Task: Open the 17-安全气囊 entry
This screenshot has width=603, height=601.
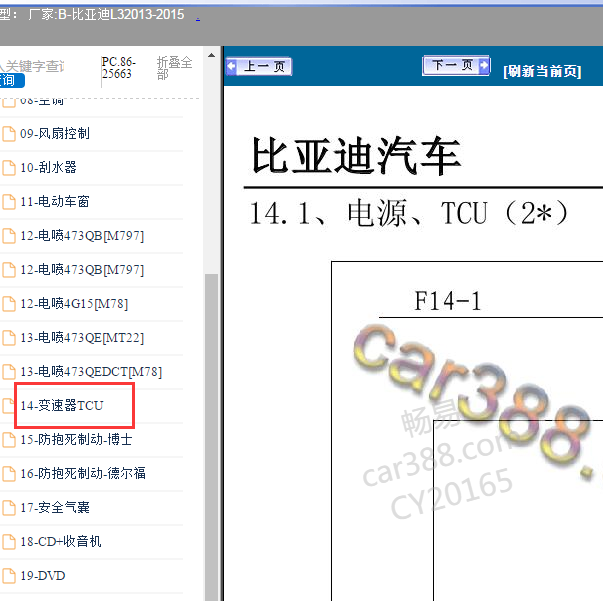Action: coord(55,507)
